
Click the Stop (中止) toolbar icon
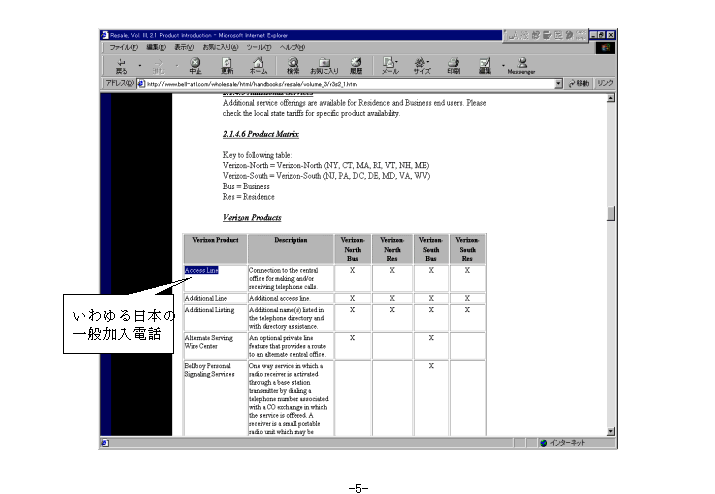(195, 66)
